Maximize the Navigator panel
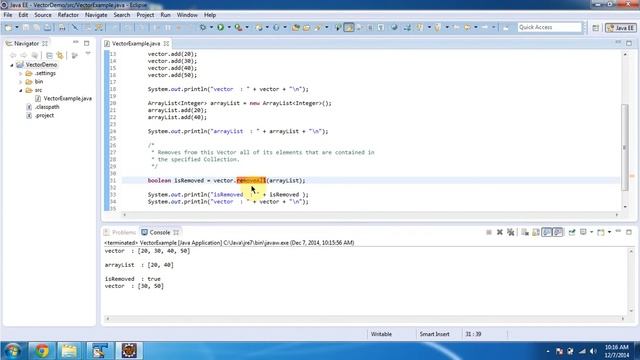 pos(87,43)
